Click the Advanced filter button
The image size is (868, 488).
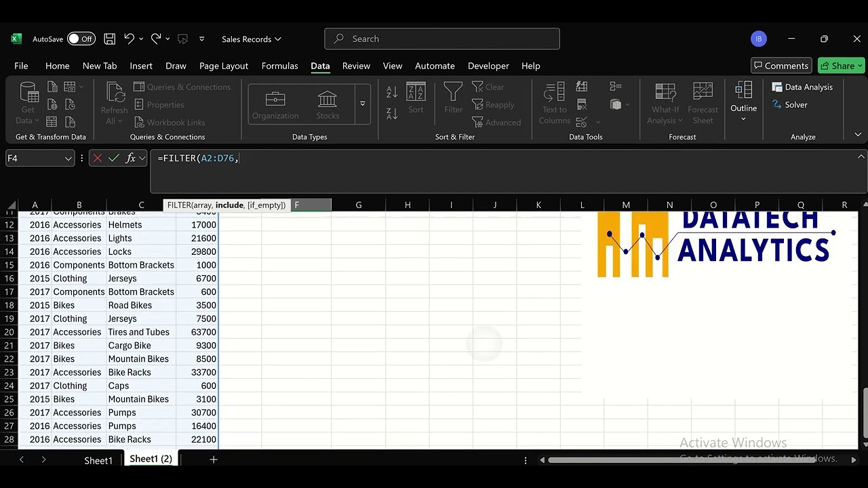coord(496,122)
